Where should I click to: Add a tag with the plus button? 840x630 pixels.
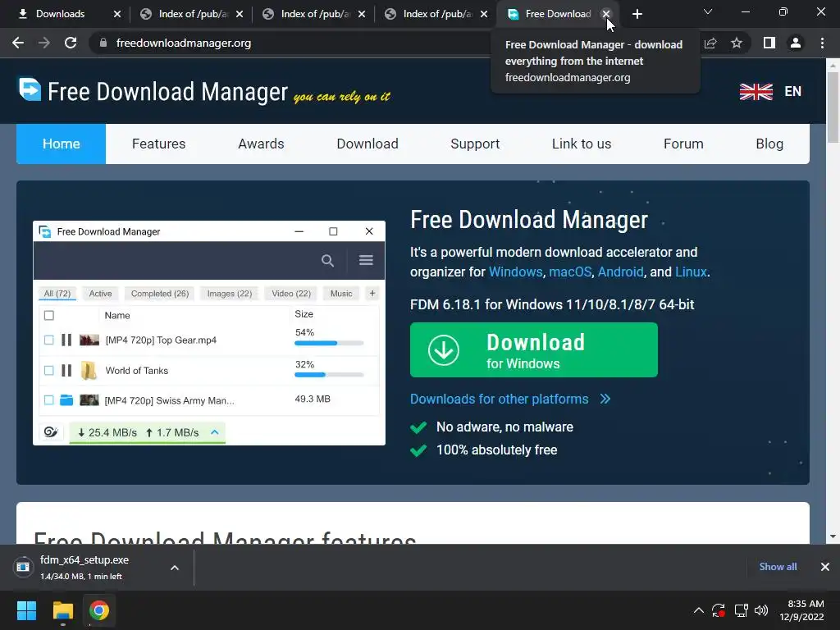click(372, 293)
